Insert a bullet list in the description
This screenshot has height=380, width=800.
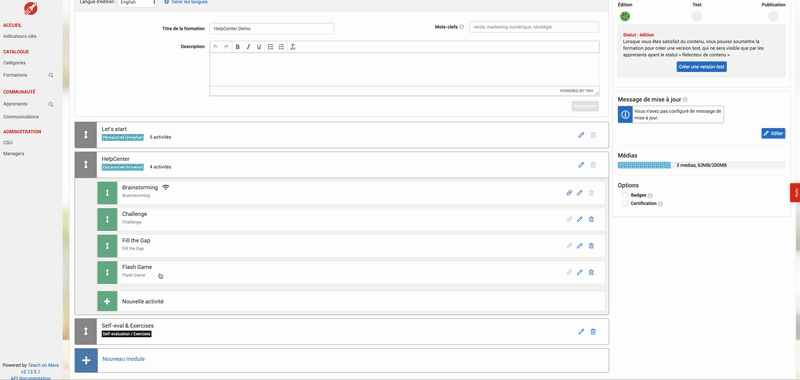[271, 47]
